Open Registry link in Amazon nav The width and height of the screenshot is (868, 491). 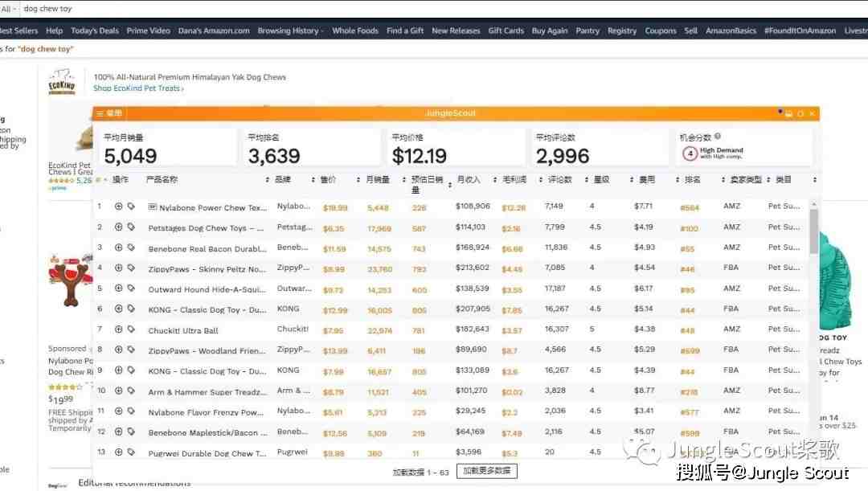(621, 31)
